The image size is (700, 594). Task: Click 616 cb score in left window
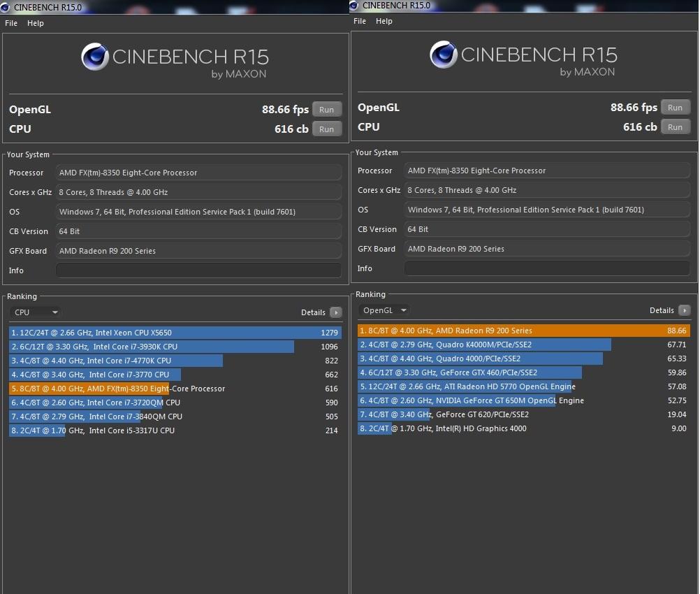(x=291, y=129)
